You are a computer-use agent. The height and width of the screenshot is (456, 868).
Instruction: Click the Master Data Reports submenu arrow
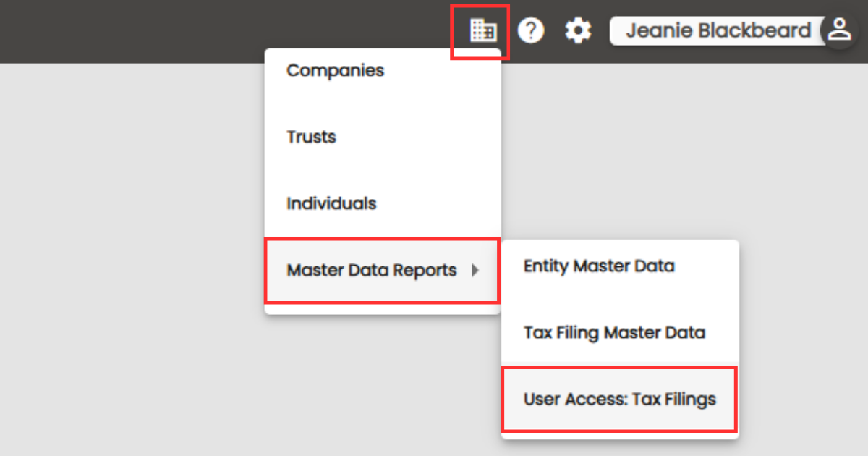point(475,271)
